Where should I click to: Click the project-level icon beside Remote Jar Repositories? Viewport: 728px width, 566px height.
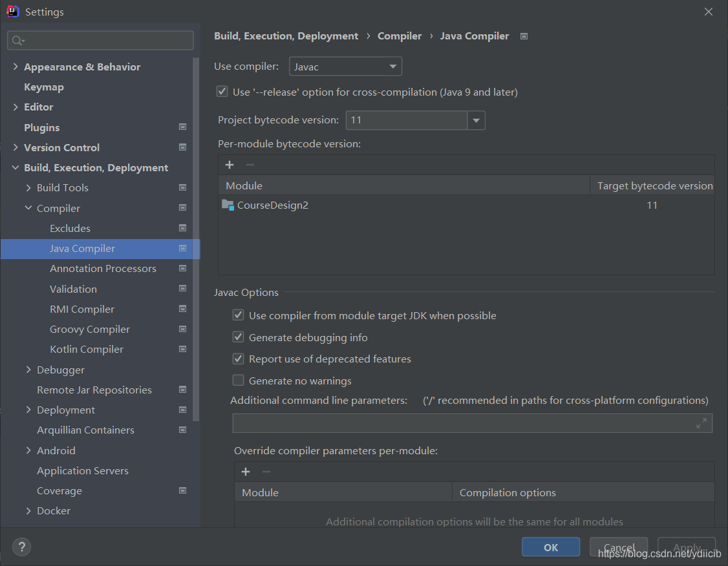click(x=182, y=390)
